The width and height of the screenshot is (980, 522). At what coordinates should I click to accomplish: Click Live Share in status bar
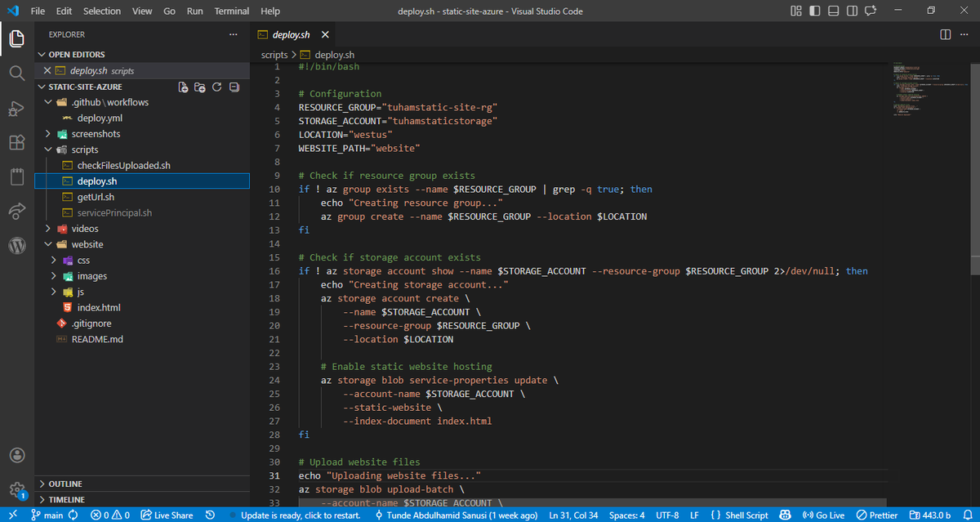click(x=167, y=515)
